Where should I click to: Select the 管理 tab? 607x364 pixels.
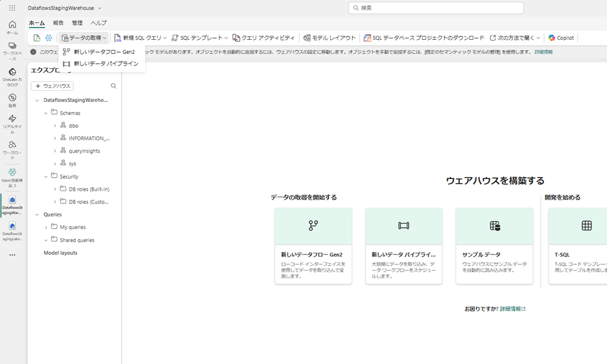[x=77, y=23]
